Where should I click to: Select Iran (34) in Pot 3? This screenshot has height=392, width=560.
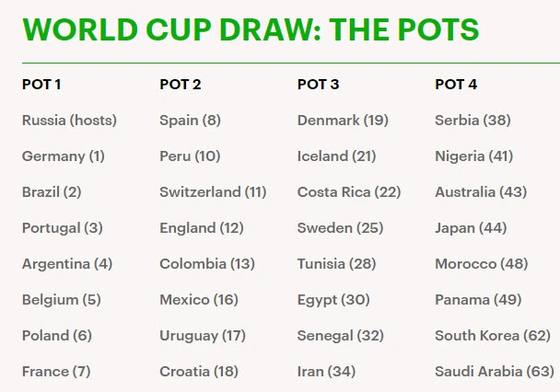pos(327,372)
